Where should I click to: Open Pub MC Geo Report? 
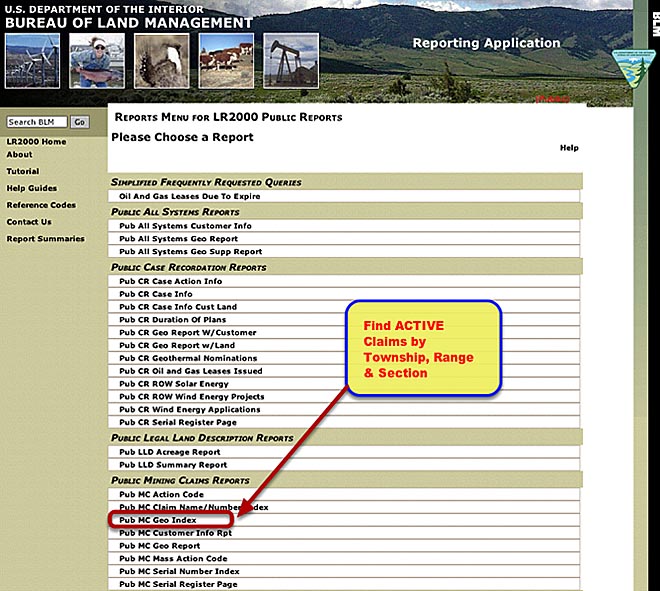[160, 546]
